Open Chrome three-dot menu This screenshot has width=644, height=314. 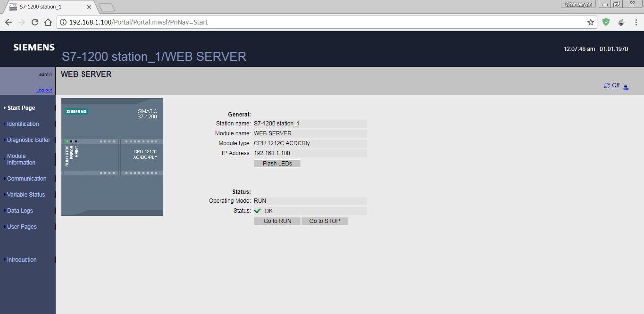pos(636,22)
